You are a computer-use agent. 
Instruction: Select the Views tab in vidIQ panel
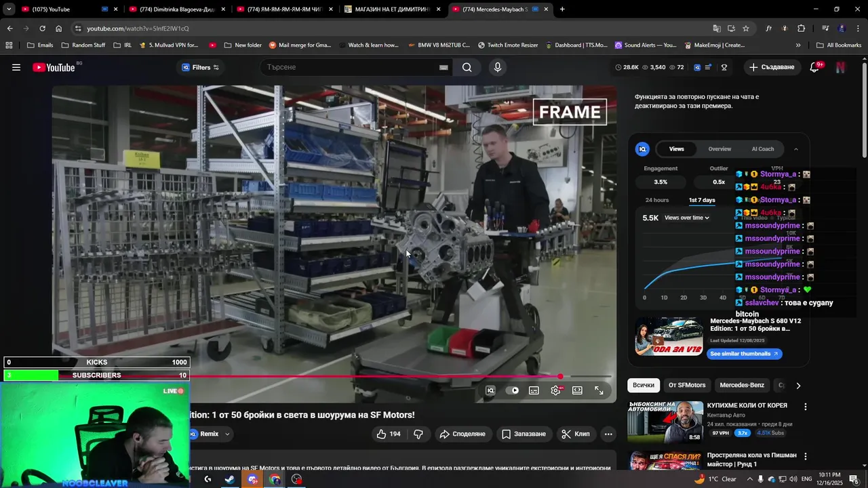(x=677, y=149)
